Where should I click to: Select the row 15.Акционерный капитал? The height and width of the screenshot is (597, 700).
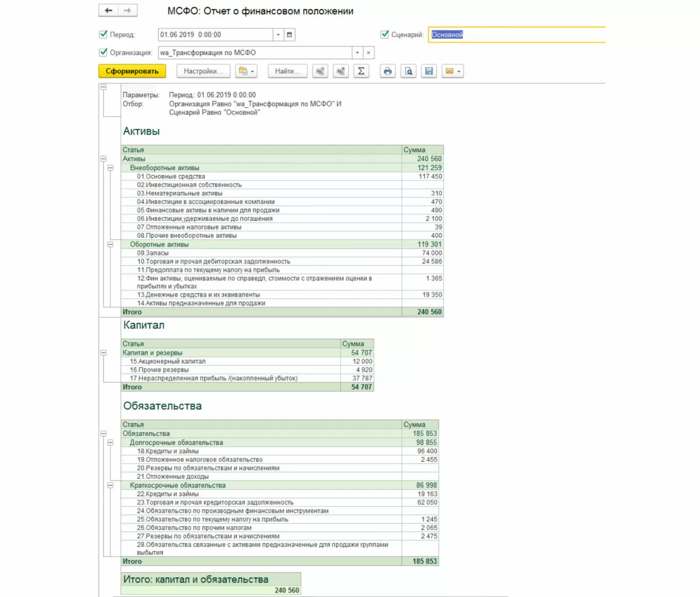point(248,361)
